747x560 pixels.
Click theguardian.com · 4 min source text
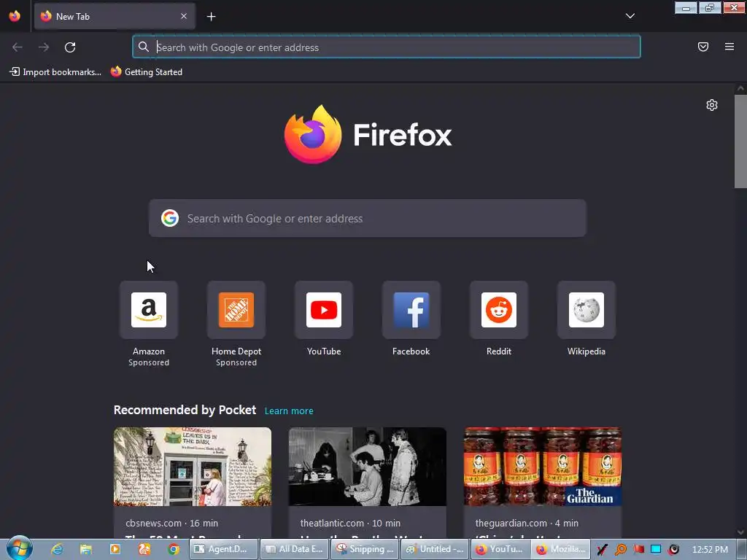527,523
